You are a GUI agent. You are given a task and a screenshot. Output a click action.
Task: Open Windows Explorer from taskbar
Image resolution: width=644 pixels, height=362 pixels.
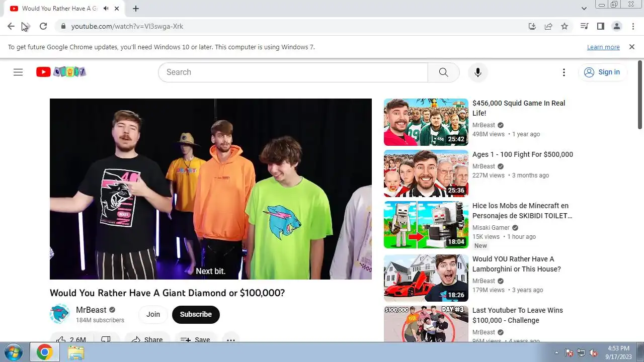pos(75,352)
